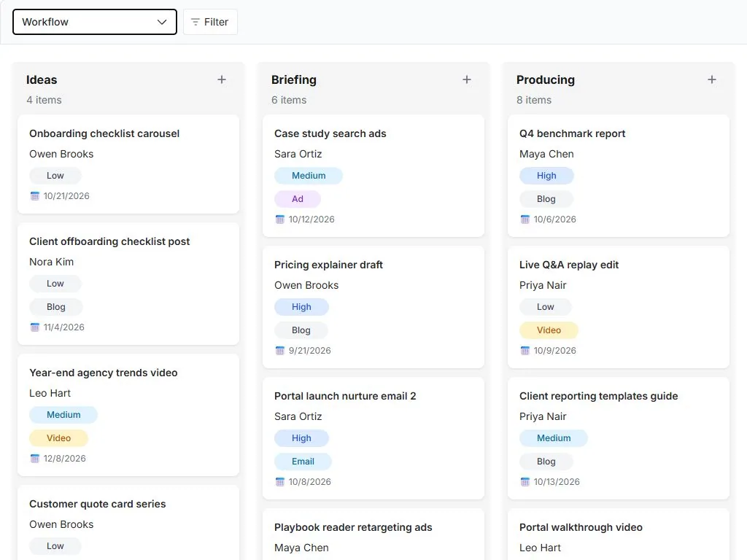
Task: Click calendar icon beside 10/13/2026
Action: [x=525, y=482]
